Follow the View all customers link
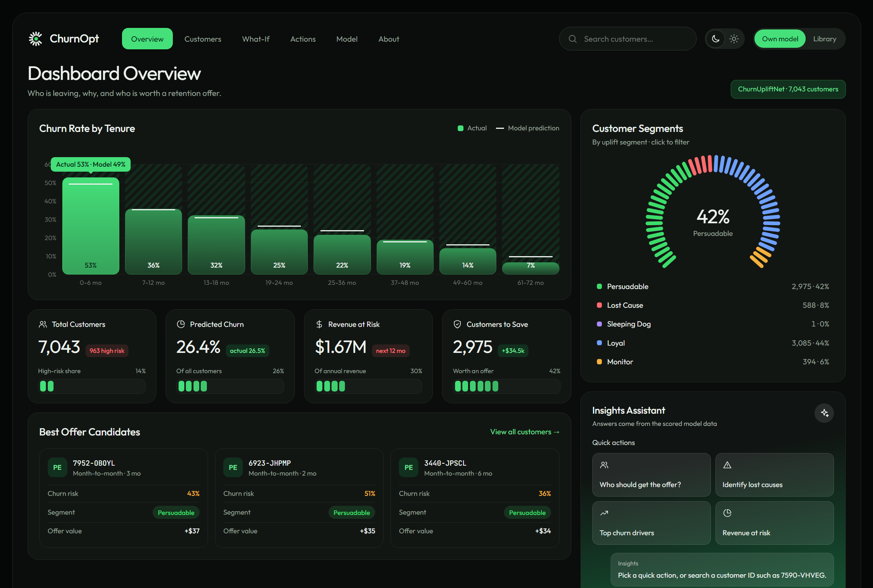Screen dimensions: 873x588 pyautogui.click(x=525, y=432)
